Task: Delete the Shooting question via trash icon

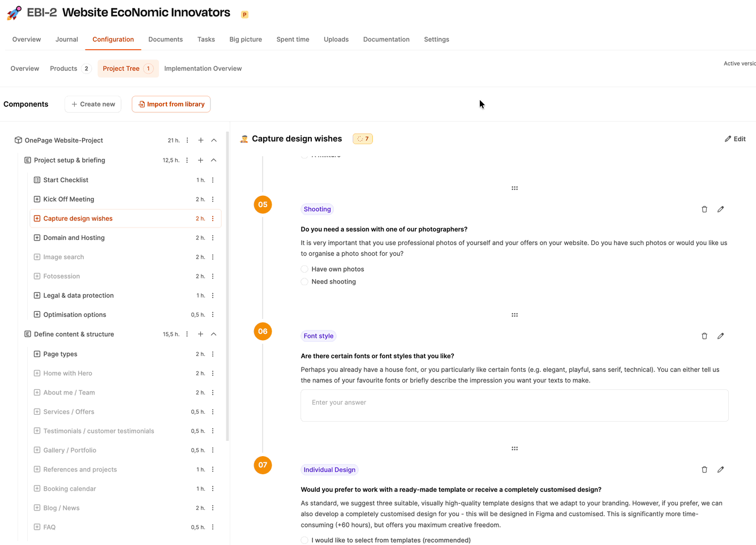Action: tap(705, 209)
